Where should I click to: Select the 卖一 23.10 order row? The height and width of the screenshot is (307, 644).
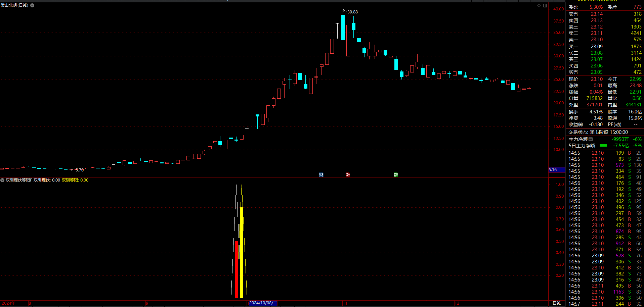605,40
